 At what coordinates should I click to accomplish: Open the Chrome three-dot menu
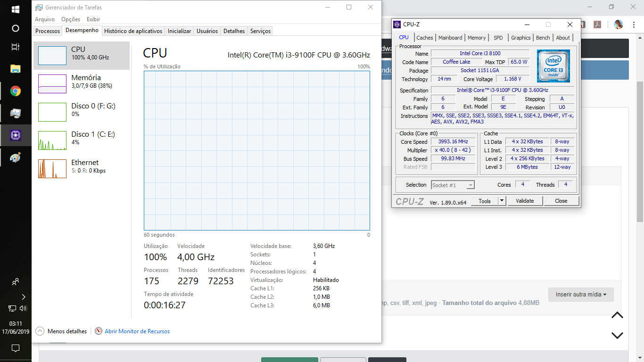click(x=633, y=25)
